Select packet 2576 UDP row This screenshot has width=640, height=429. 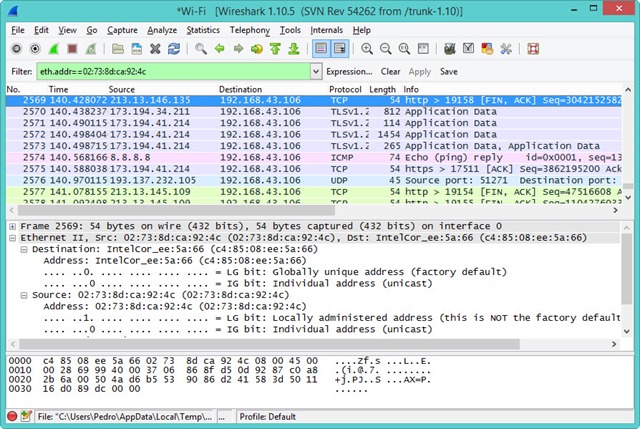pos(313,180)
